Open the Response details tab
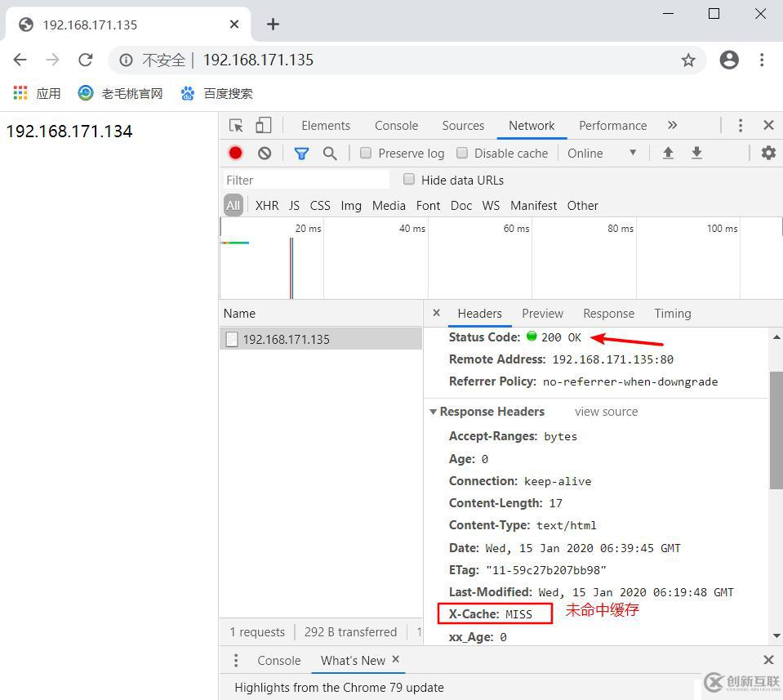 click(608, 314)
